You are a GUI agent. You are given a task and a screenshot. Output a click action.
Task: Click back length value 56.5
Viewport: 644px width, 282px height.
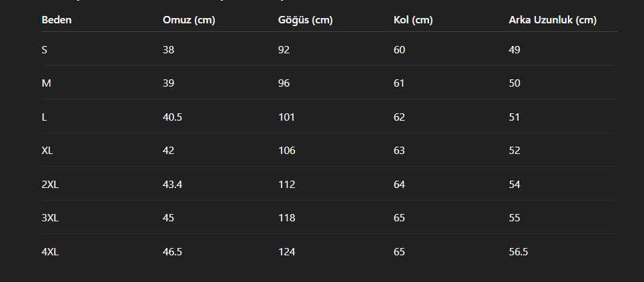(519, 251)
